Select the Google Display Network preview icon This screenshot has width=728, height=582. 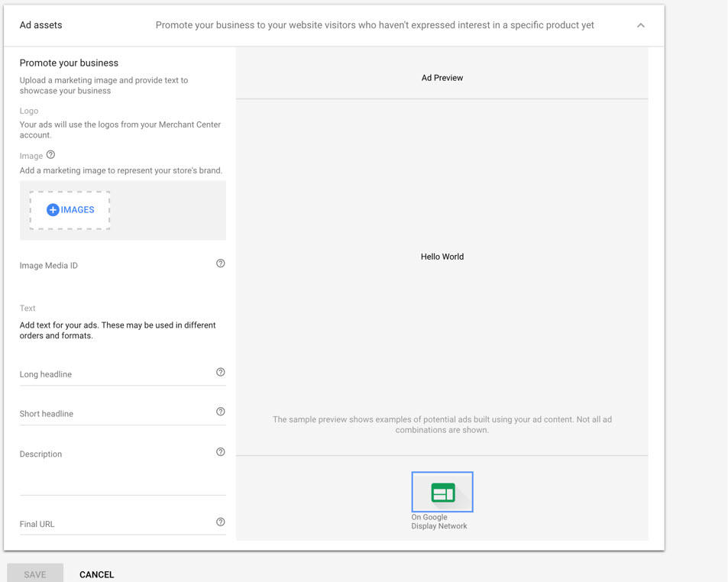pyautogui.click(x=442, y=492)
